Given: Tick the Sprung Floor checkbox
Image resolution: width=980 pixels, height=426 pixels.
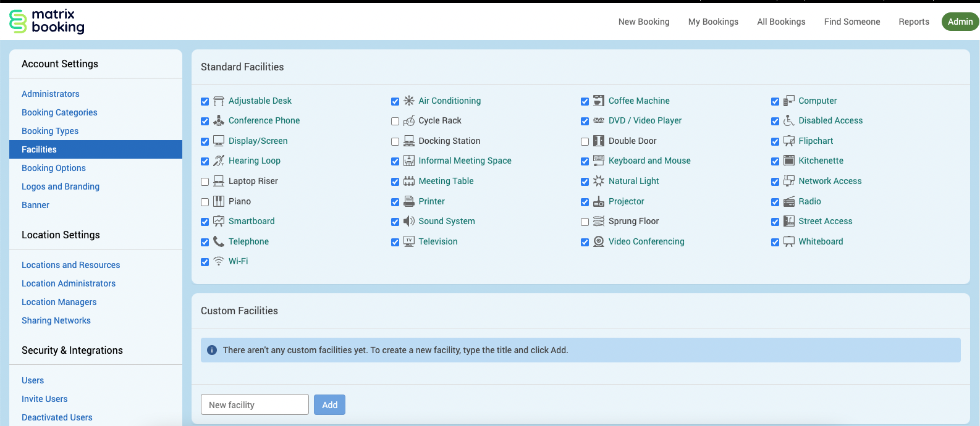Looking at the screenshot, I should (x=585, y=222).
